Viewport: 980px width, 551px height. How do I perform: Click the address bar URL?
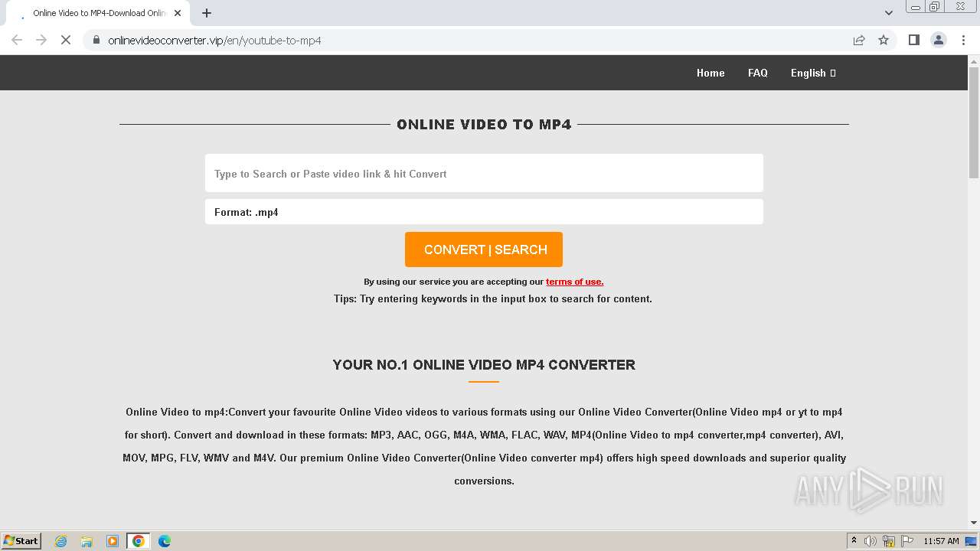click(214, 40)
